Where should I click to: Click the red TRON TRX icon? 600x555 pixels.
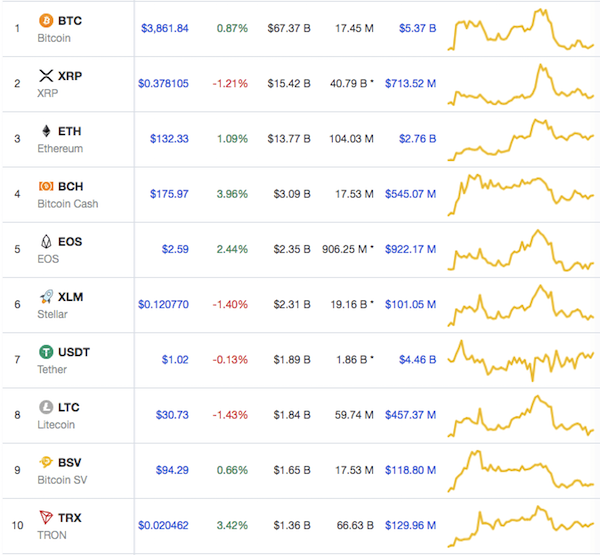click(45, 517)
